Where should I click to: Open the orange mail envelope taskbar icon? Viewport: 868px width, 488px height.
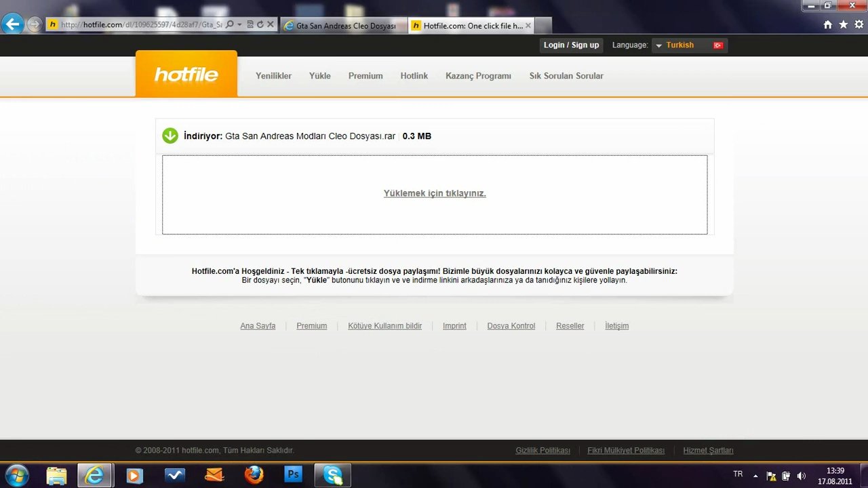214,475
